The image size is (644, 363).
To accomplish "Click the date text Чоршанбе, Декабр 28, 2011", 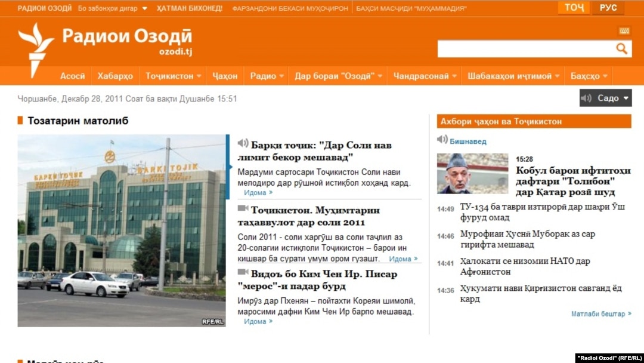I will (70, 99).
